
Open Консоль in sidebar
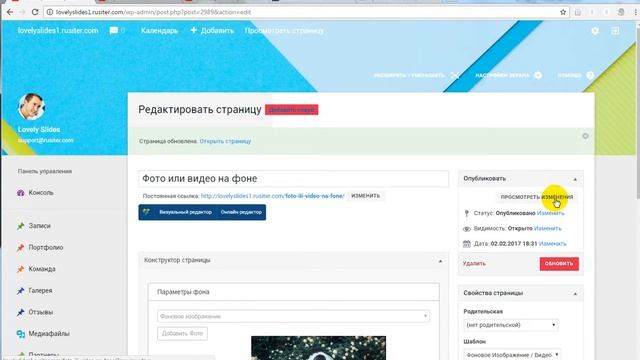41,193
